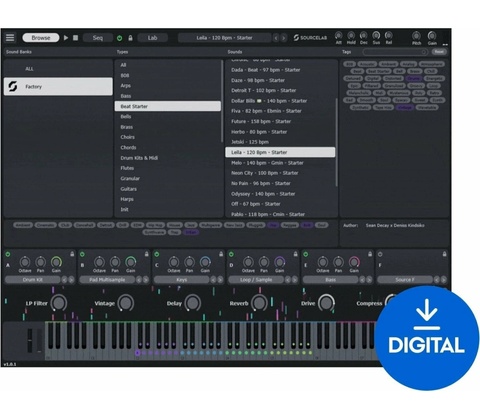Previous preset arrow for Keys source
This screenshot has width=480, height=420.
coord(213,280)
